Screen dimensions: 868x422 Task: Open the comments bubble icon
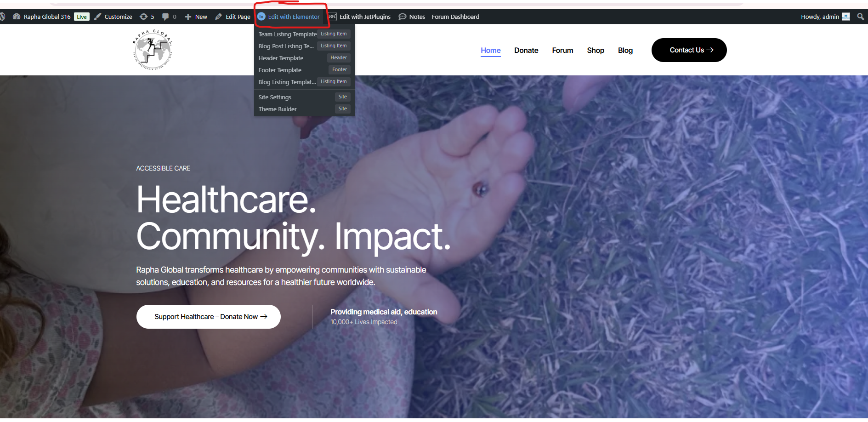165,17
